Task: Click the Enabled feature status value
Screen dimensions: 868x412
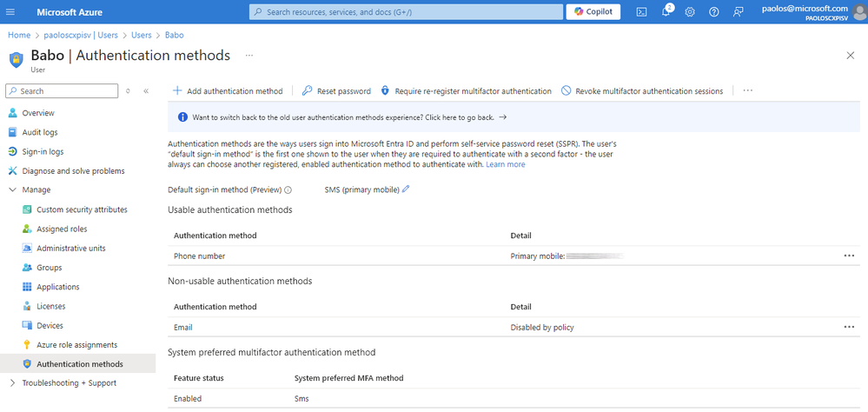Action: 188,398
